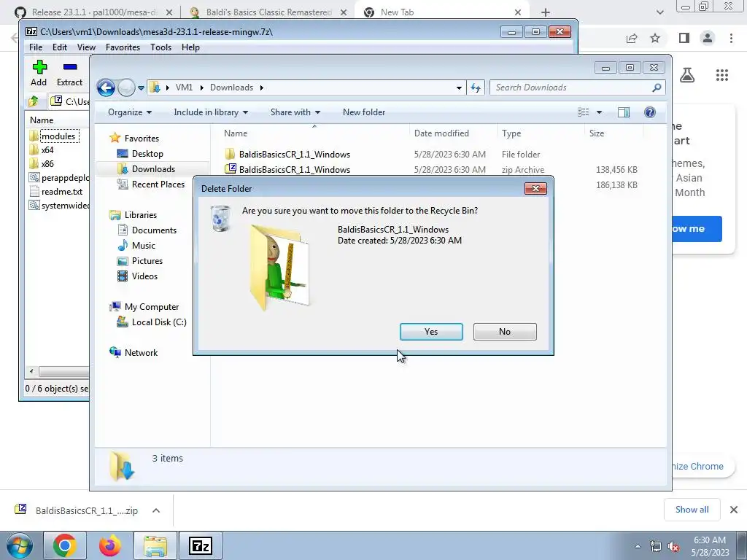The image size is (747, 560).
Task: Open the address bar history dropdown
Action: pos(459,88)
